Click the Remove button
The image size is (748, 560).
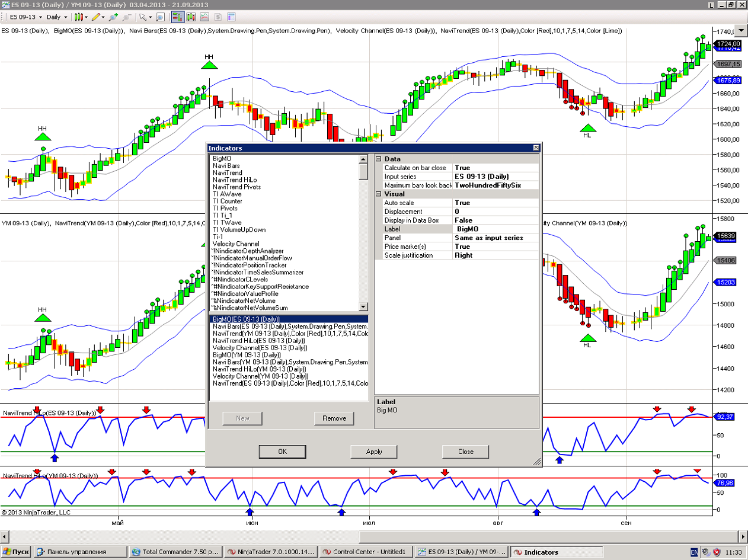(334, 418)
